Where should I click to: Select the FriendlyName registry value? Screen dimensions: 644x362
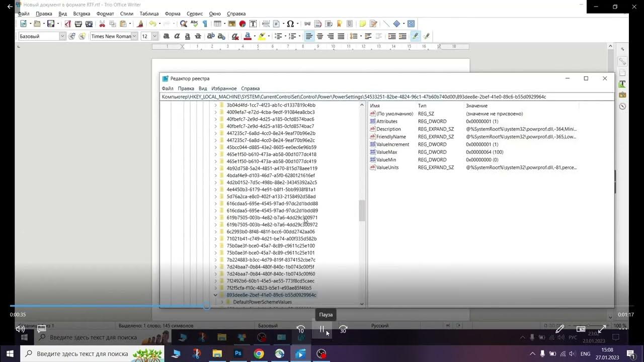pyautogui.click(x=391, y=137)
